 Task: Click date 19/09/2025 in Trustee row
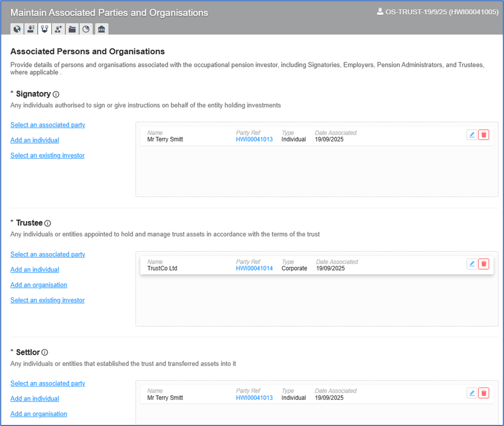point(330,268)
